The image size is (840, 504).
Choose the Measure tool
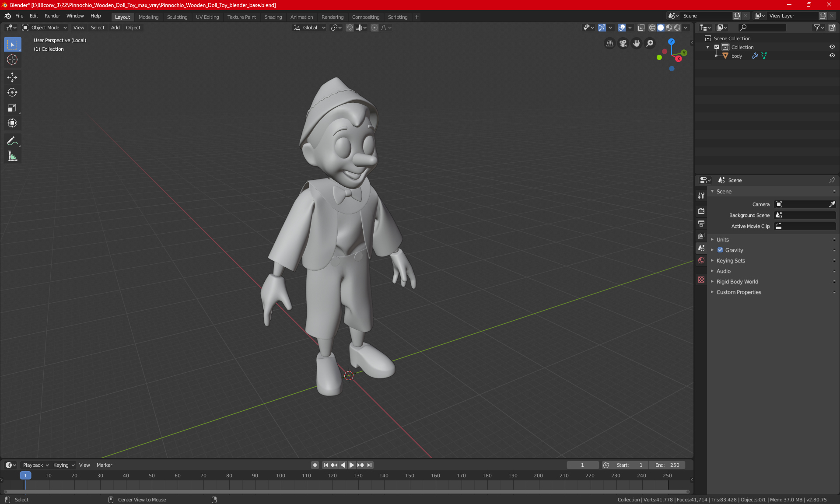12,156
